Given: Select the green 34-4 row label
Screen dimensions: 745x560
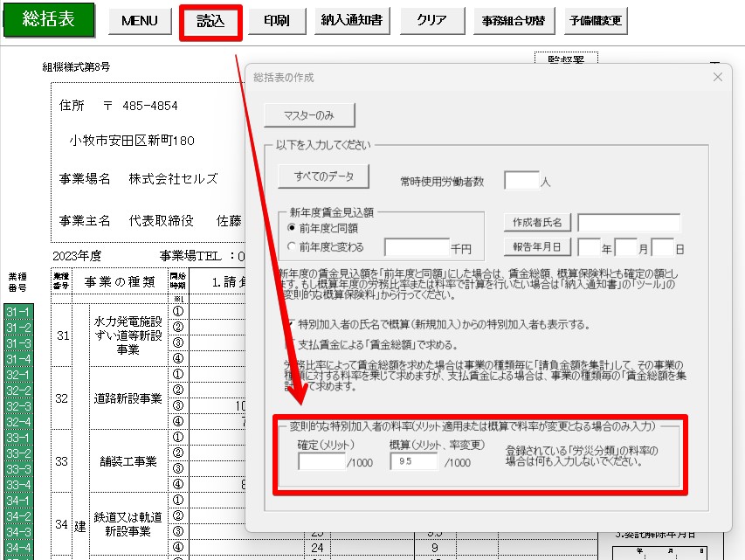Looking at the screenshot, I should click(18, 547).
